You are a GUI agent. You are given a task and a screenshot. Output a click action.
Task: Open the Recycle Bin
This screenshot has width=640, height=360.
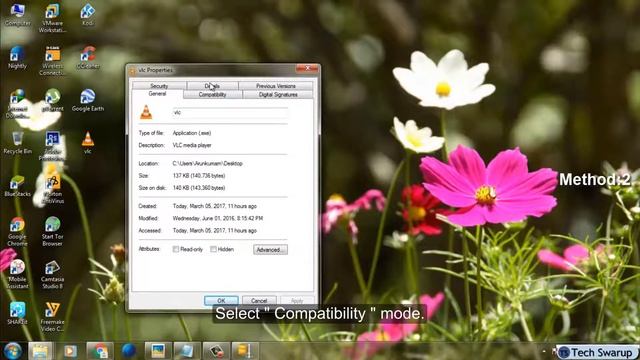click(17, 143)
